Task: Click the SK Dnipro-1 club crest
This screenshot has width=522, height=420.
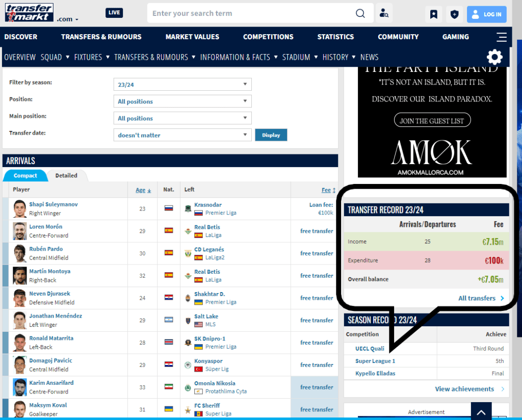Action: (x=188, y=343)
